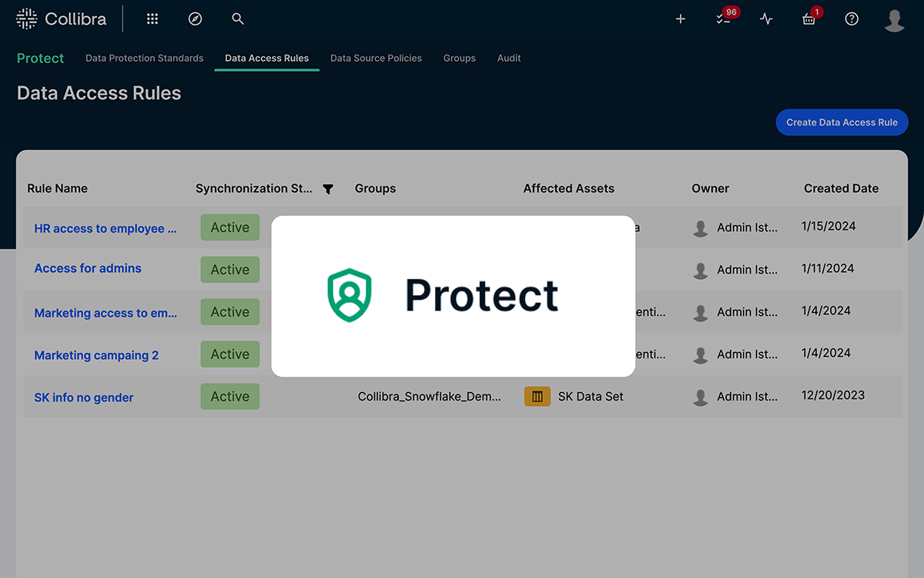Open the Access for admins rule
The height and width of the screenshot is (578, 924).
[87, 268]
